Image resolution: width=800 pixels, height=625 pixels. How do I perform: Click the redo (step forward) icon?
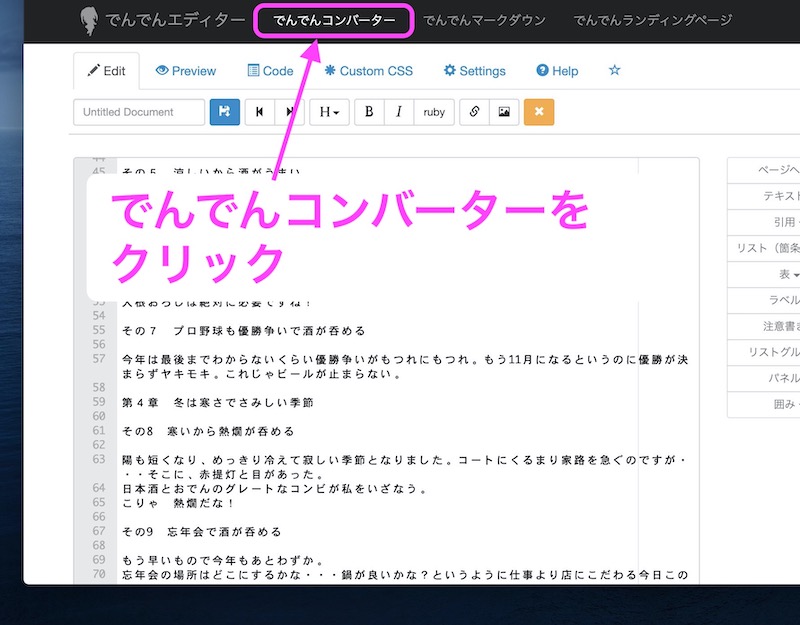point(289,112)
